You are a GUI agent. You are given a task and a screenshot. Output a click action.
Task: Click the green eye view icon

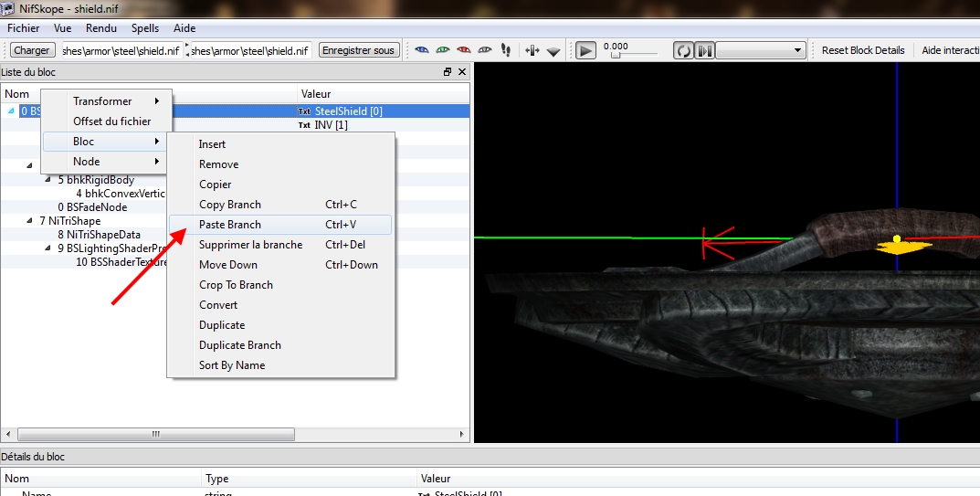tap(442, 50)
